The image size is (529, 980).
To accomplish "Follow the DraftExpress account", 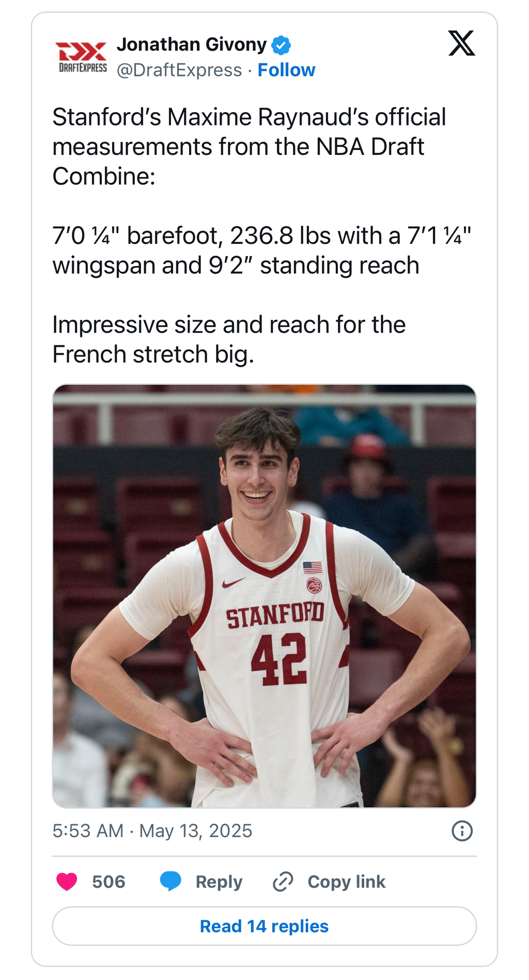I will coord(286,70).
